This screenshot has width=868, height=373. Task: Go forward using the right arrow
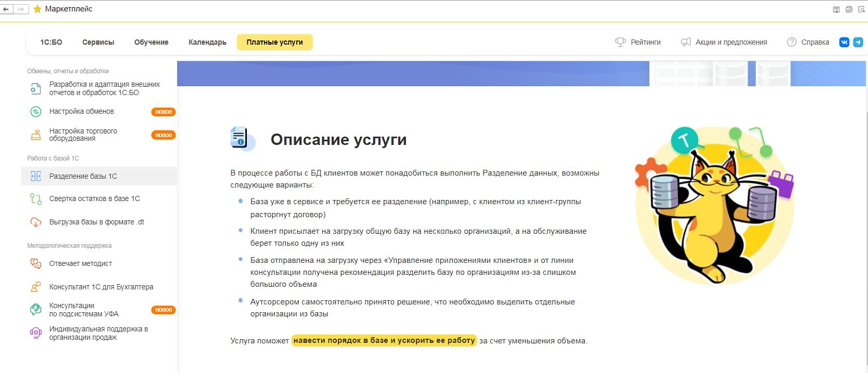(21, 9)
